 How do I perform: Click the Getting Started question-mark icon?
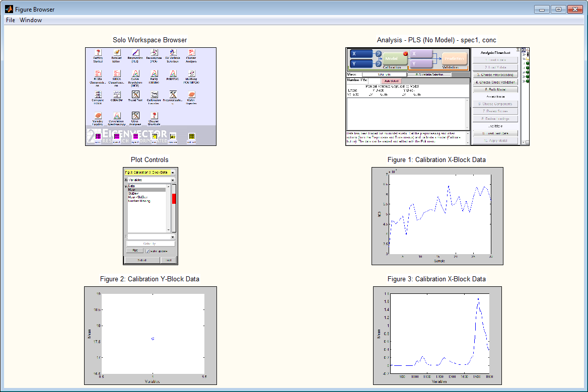pos(98,52)
